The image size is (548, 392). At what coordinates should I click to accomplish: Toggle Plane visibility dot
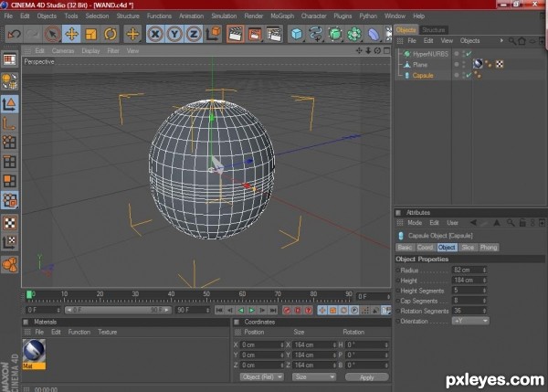(457, 65)
